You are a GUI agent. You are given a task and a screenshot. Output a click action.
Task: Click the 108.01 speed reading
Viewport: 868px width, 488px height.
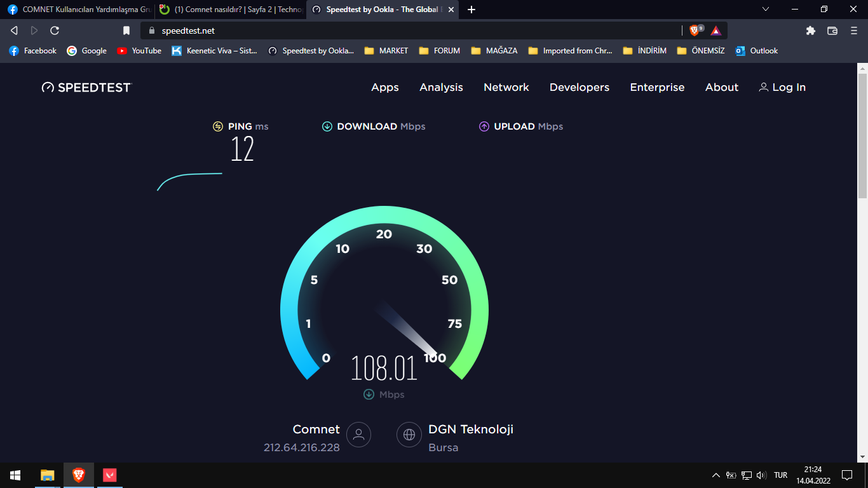(x=384, y=368)
